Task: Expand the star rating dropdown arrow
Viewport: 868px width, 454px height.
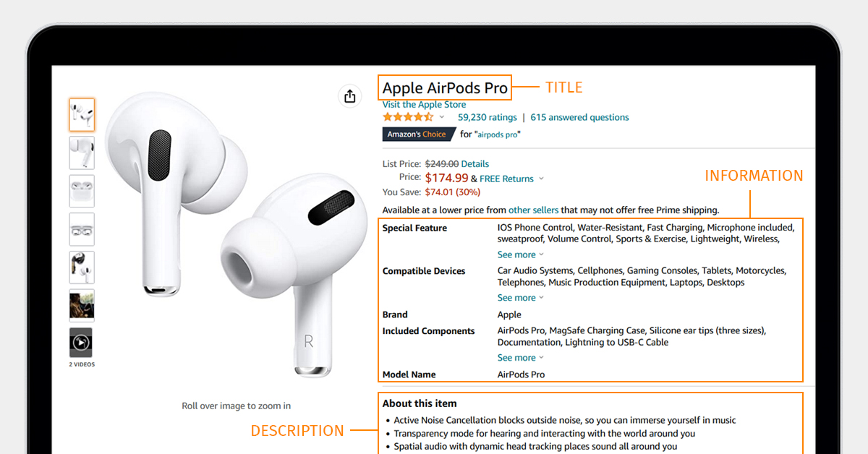Action: pos(442,117)
